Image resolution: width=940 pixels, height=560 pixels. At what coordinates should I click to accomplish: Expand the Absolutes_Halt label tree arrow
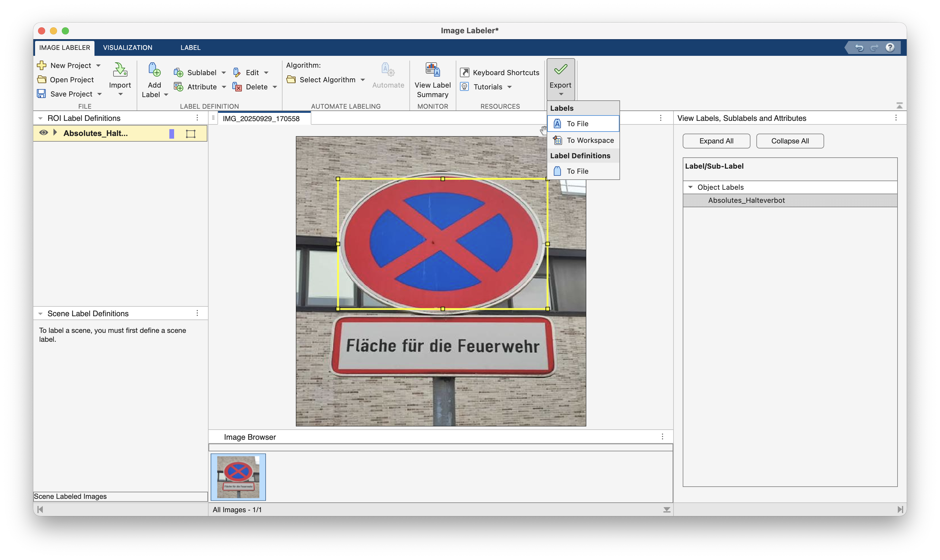pos(55,133)
